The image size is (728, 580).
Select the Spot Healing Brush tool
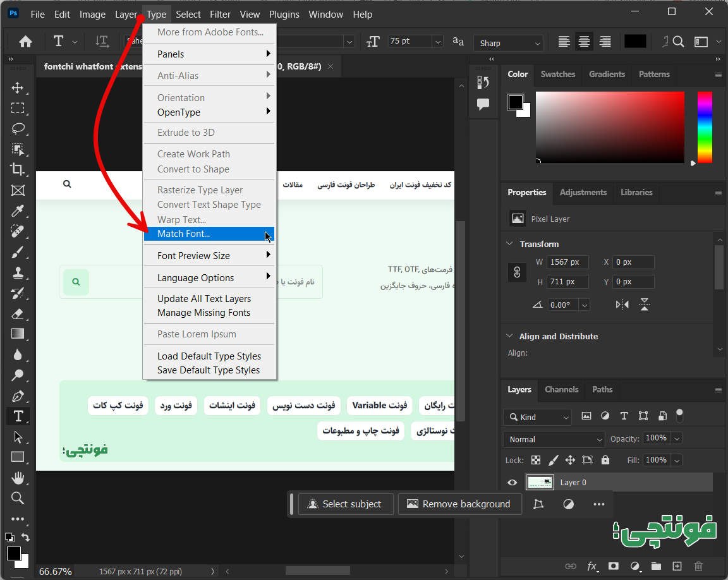(18, 231)
